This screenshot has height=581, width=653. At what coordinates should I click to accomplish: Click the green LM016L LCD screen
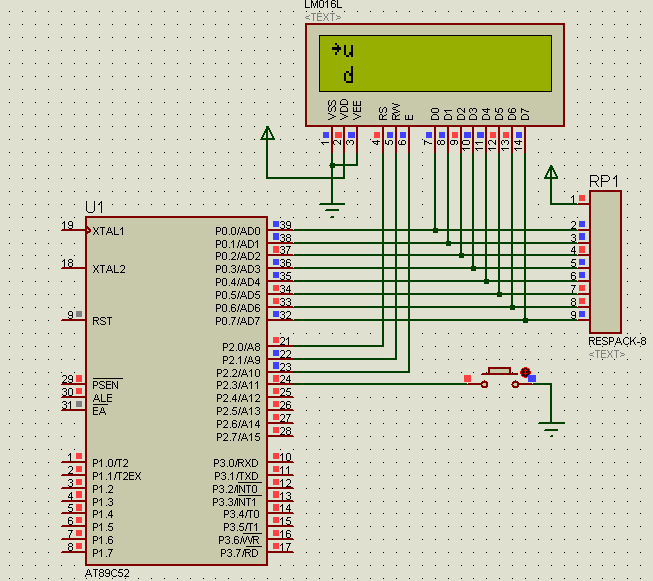pos(434,63)
